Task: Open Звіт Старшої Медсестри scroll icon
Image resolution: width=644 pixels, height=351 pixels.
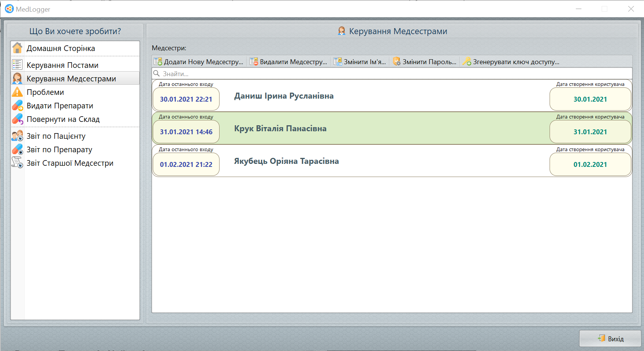Action: pos(17,163)
